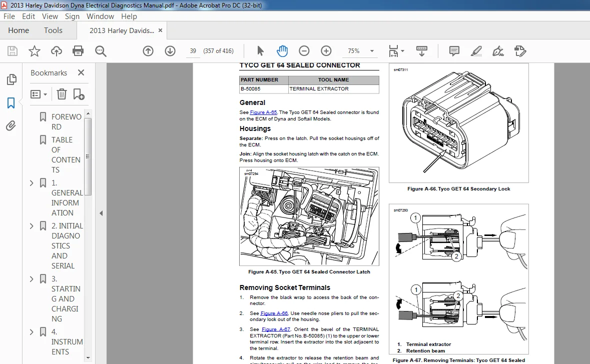This screenshot has width=590, height=364.
Task: Expand 4. INSTRUMENTS bookmark
Action: (32, 332)
